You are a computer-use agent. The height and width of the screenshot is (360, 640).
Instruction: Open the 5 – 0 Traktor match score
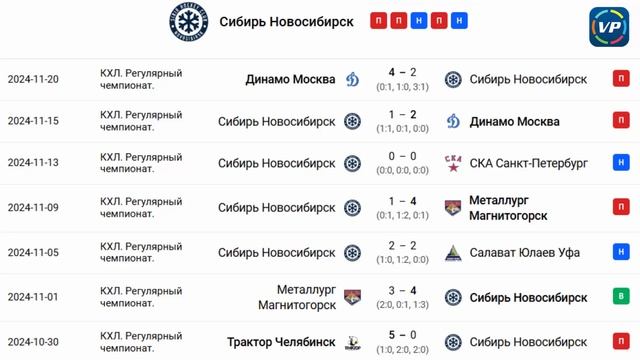tap(402, 335)
